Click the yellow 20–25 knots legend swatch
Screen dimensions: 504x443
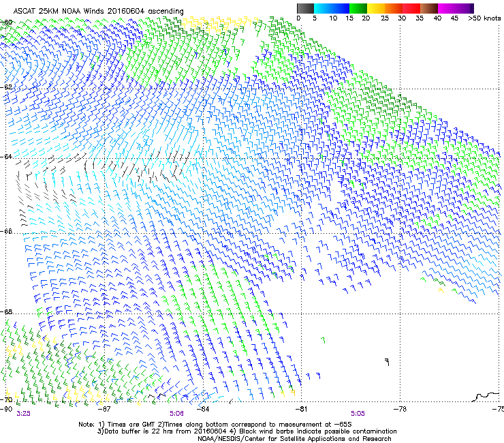(376, 8)
